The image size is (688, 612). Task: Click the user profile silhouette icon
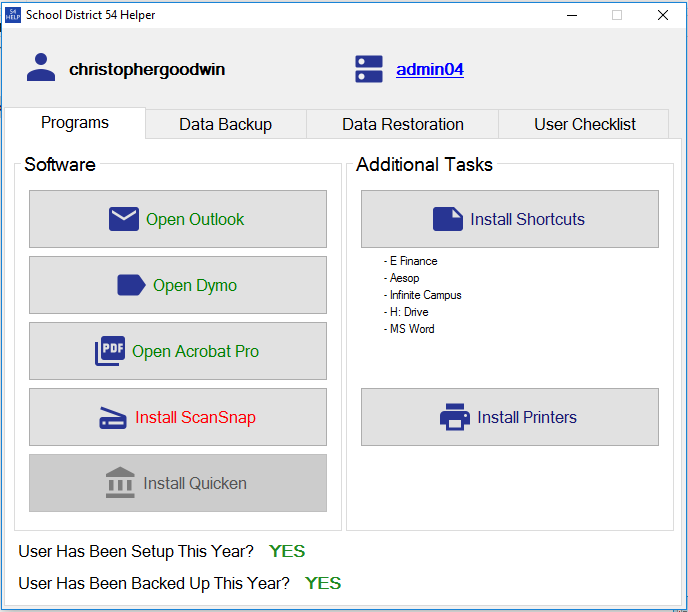coord(41,69)
